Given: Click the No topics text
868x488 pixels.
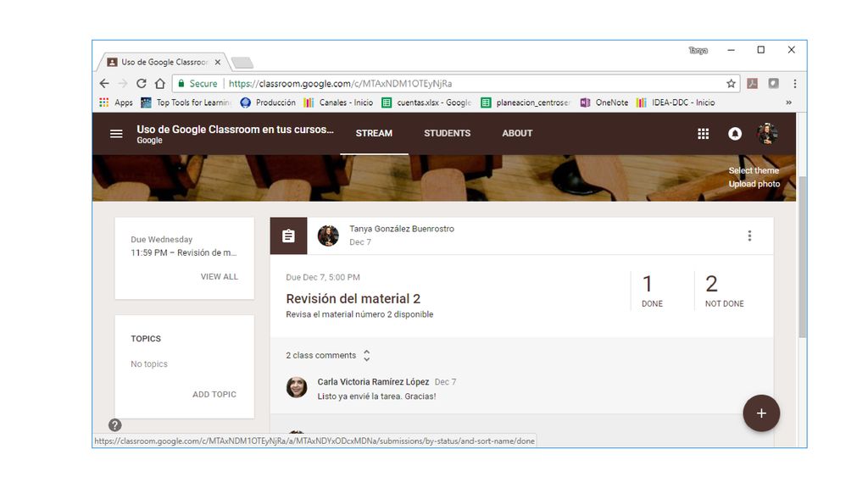Looking at the screenshot, I should (x=149, y=364).
